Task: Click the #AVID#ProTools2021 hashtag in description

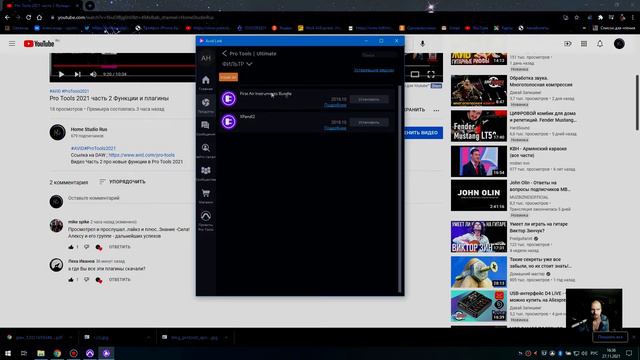Action: [93, 148]
